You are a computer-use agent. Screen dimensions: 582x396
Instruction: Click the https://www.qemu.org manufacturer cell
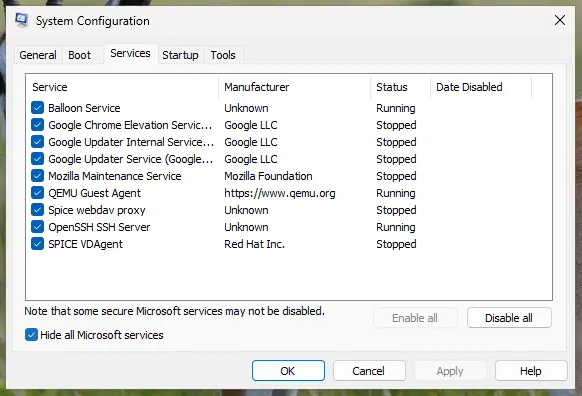point(279,193)
